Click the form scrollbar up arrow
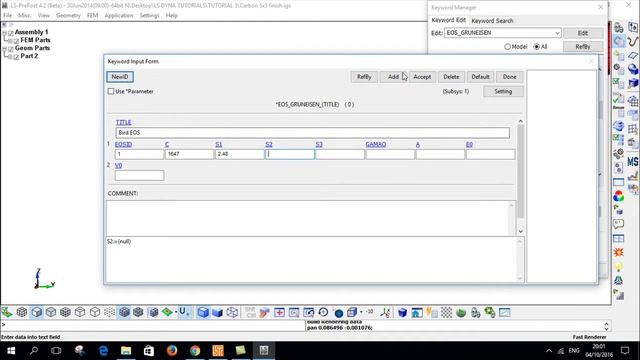 coord(520,121)
